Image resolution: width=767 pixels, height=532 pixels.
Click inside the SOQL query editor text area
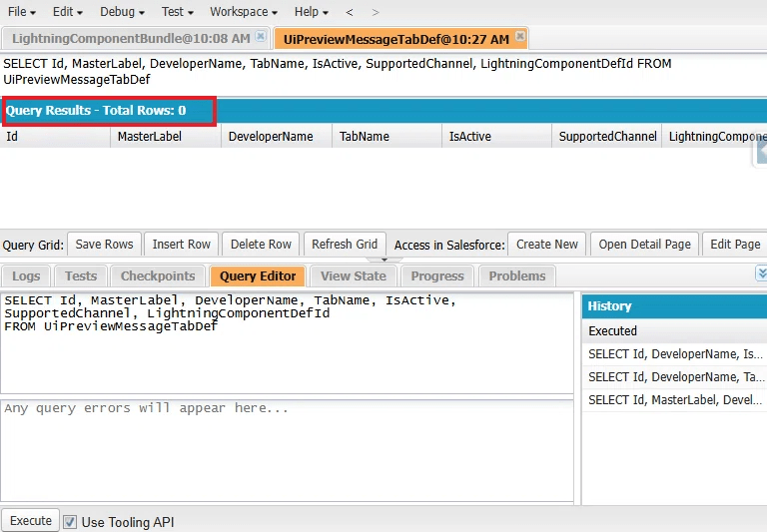287,342
